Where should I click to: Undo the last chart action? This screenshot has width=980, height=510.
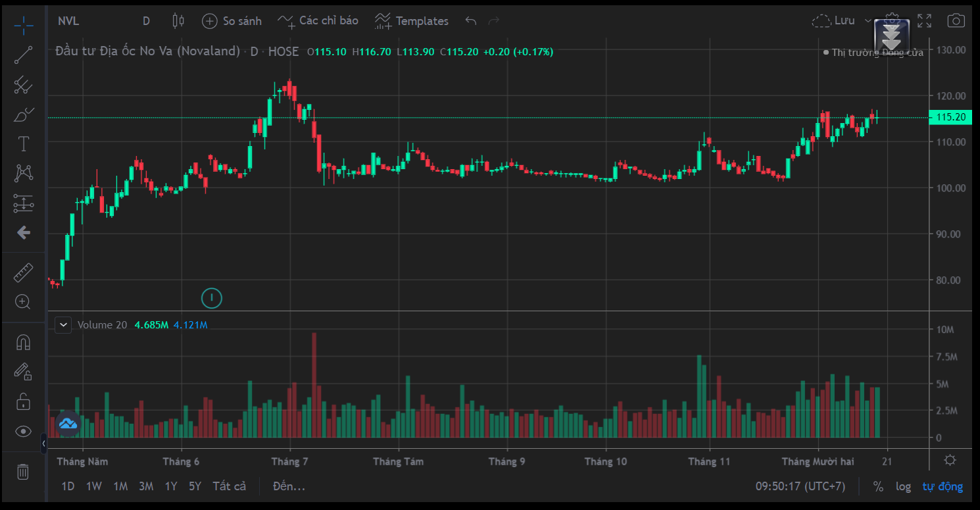click(471, 21)
